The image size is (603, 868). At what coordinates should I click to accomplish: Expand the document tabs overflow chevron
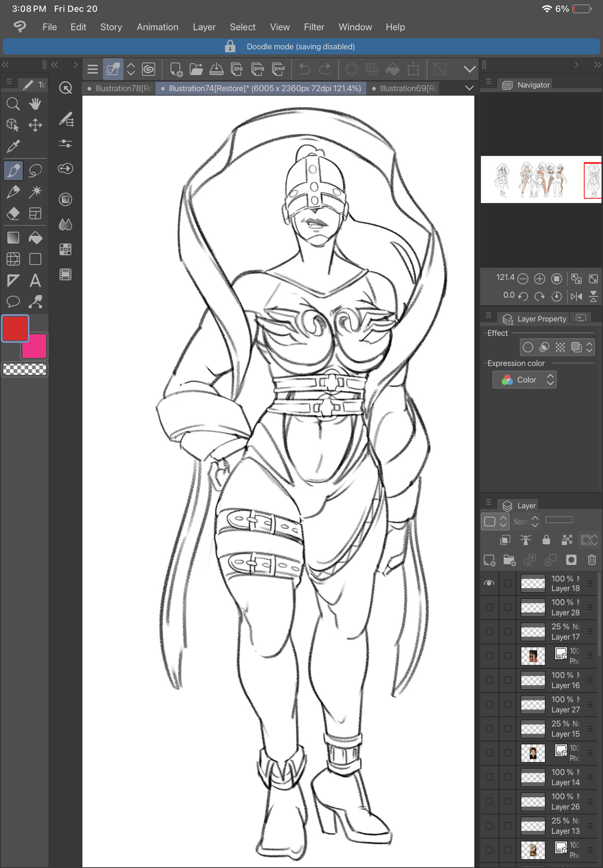[x=469, y=88]
